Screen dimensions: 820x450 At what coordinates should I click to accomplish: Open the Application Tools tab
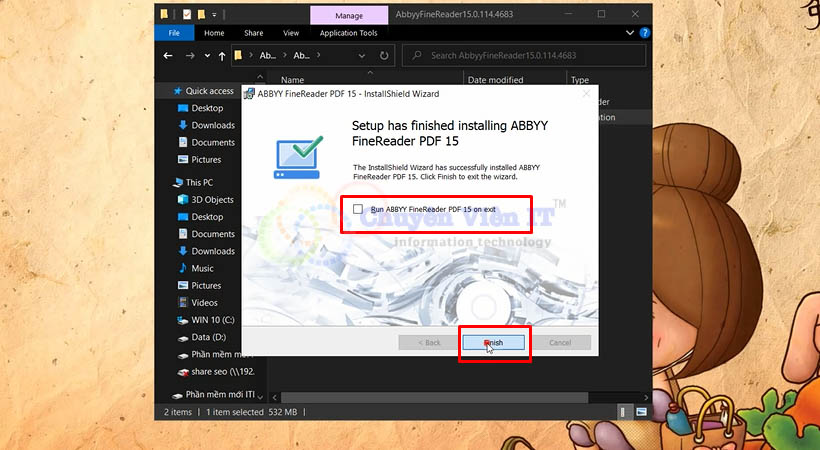click(347, 32)
